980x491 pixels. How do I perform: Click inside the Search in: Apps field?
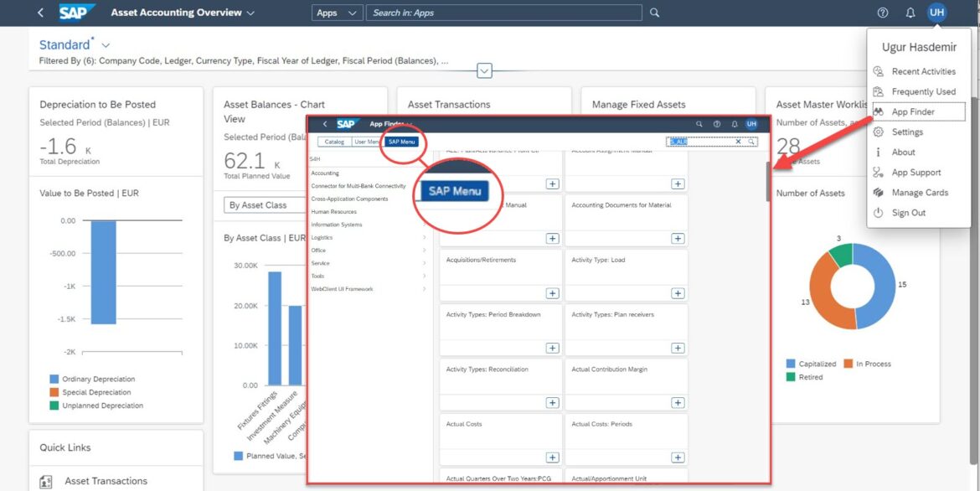[503, 13]
